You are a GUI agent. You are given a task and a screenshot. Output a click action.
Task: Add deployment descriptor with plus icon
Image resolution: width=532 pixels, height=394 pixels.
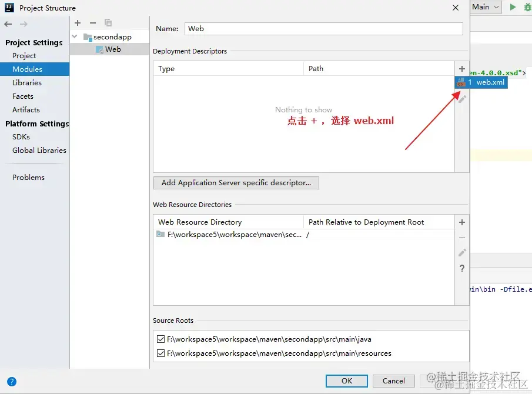pos(462,69)
